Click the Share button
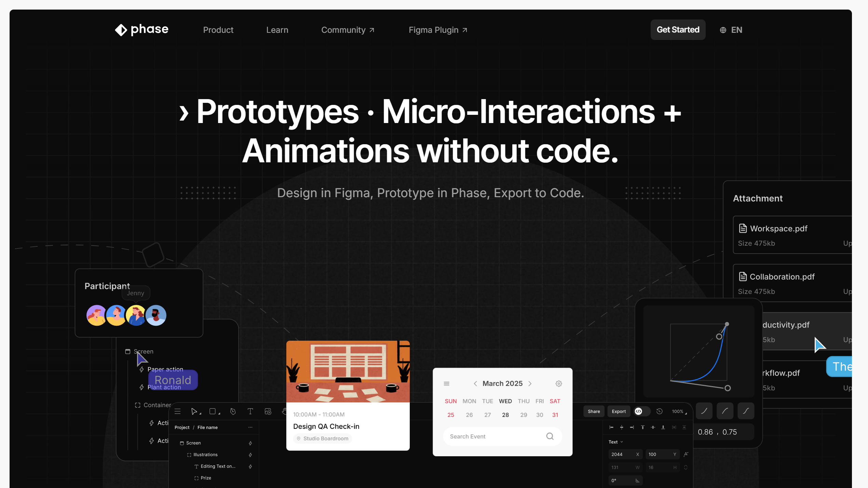This screenshot has width=868, height=488. [594, 411]
